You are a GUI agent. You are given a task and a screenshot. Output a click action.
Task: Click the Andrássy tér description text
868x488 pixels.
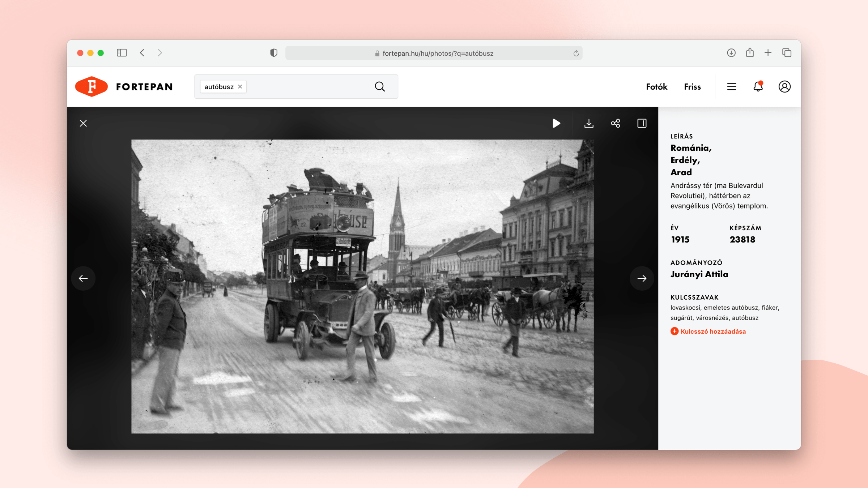pos(719,196)
